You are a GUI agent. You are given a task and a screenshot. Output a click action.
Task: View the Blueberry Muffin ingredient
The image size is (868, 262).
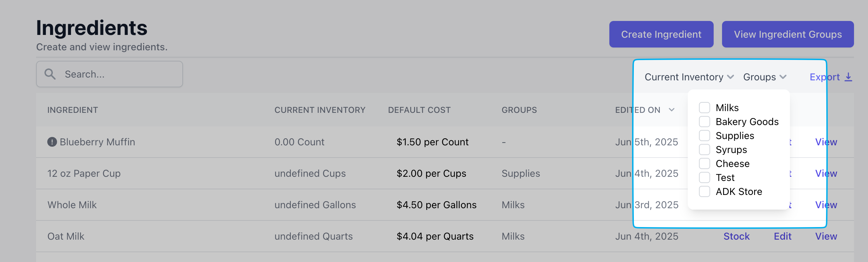coord(826,142)
